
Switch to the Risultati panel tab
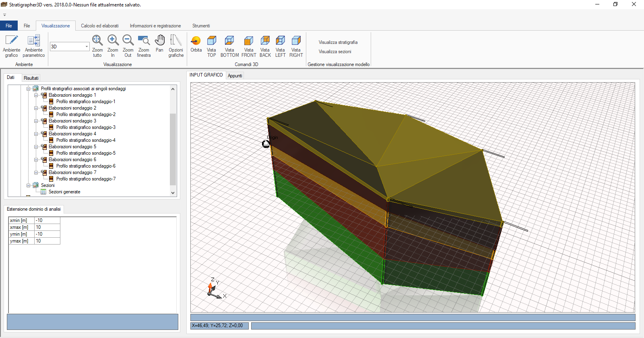[x=31, y=78]
